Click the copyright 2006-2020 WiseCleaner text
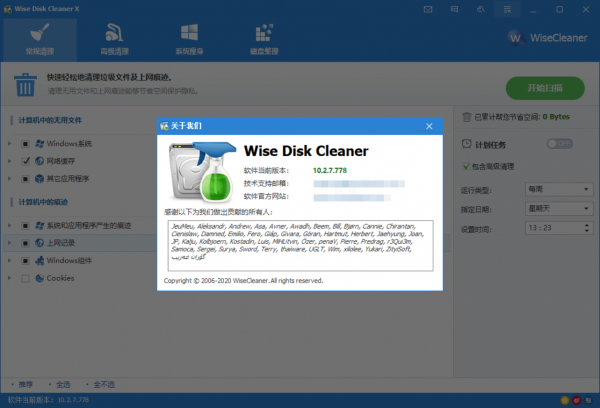This screenshot has height=408, width=600. [243, 281]
